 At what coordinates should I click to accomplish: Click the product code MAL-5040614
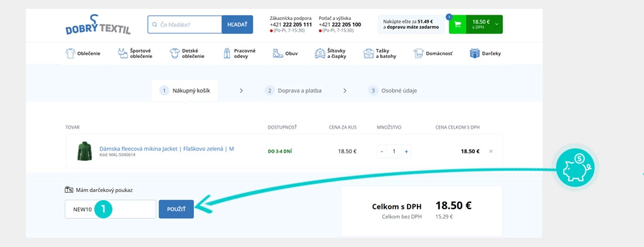pos(118,155)
